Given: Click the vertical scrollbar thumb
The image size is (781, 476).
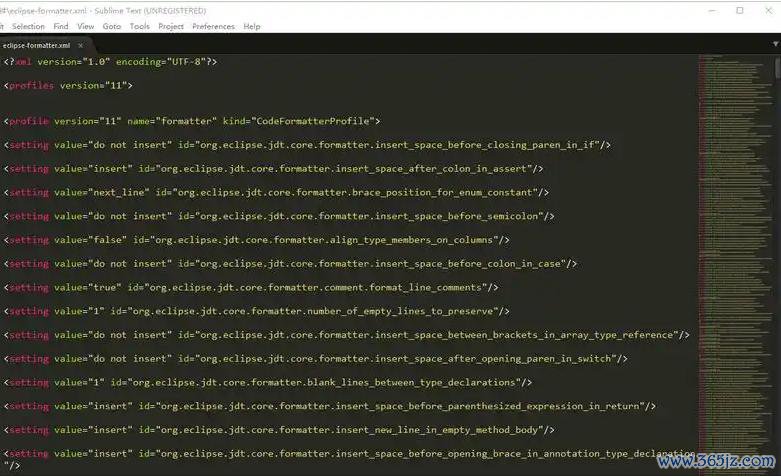Looking at the screenshot, I should pyautogui.click(x=777, y=69).
